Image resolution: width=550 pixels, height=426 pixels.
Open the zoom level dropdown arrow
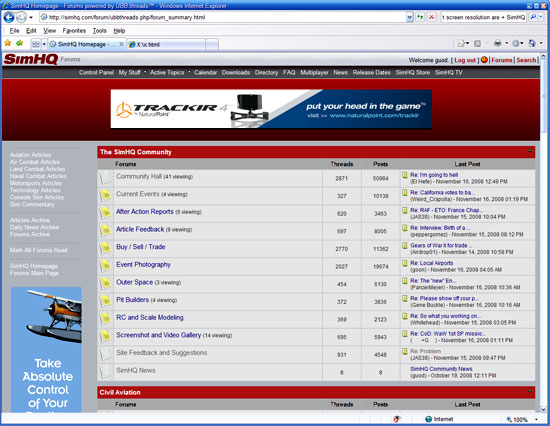click(x=536, y=419)
